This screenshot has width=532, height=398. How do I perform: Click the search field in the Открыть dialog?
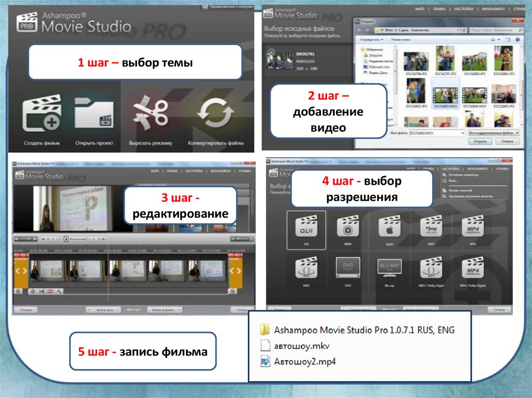[x=496, y=30]
